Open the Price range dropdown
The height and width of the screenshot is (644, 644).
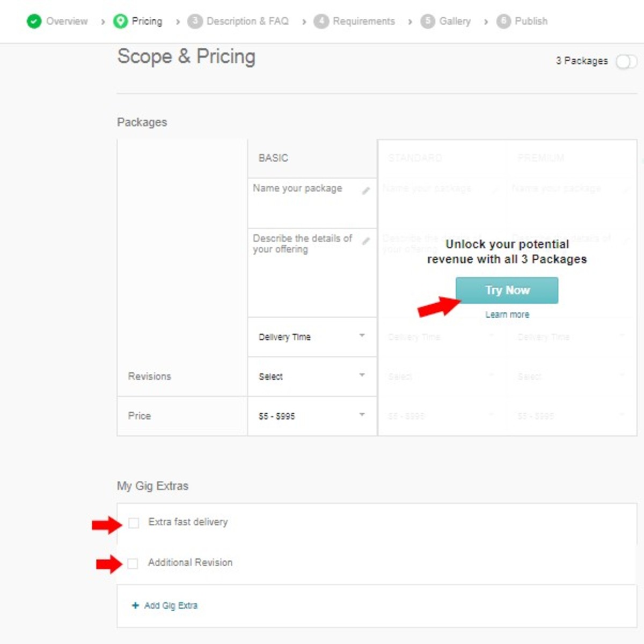tap(363, 415)
